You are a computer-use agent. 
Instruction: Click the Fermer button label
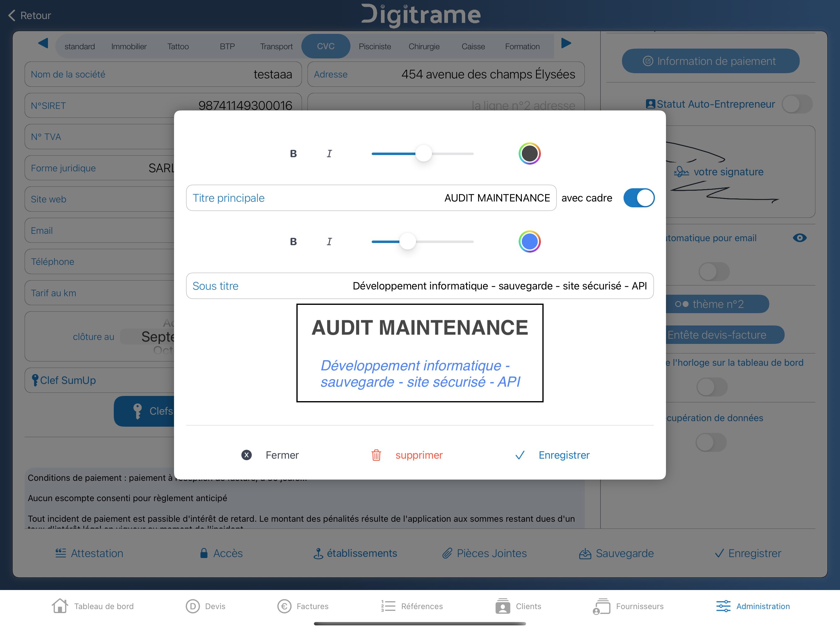click(282, 455)
